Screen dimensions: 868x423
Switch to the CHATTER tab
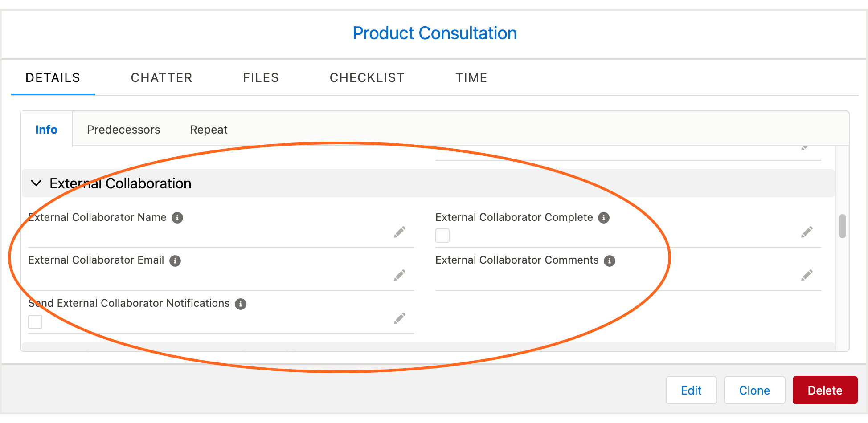point(161,77)
